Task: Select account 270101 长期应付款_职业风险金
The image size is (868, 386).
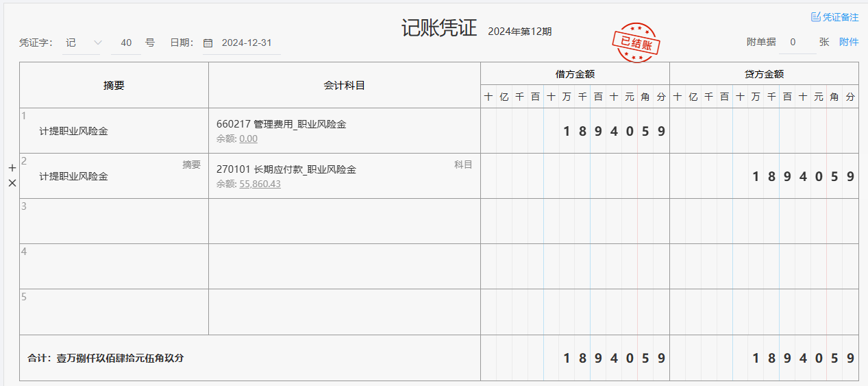Action: click(286, 169)
